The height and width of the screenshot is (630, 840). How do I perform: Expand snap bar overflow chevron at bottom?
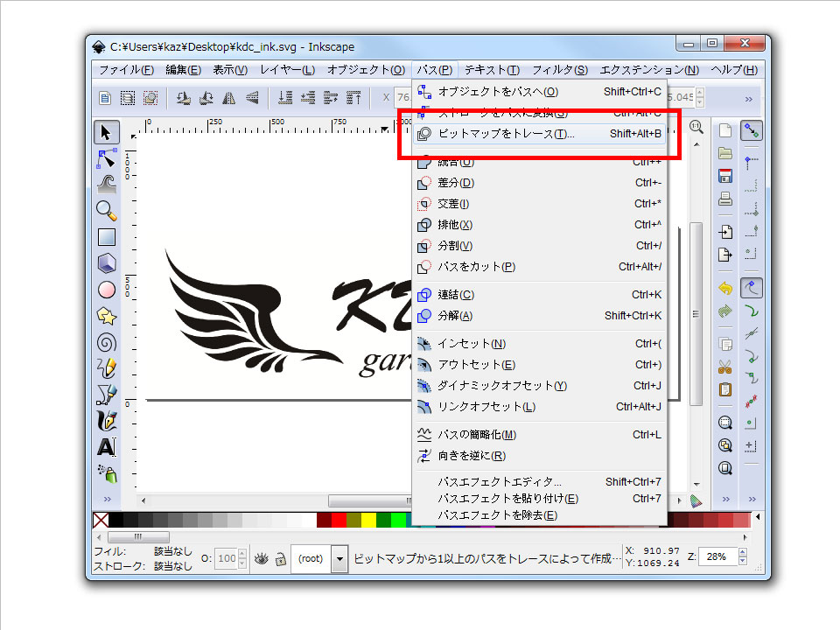[x=752, y=500]
